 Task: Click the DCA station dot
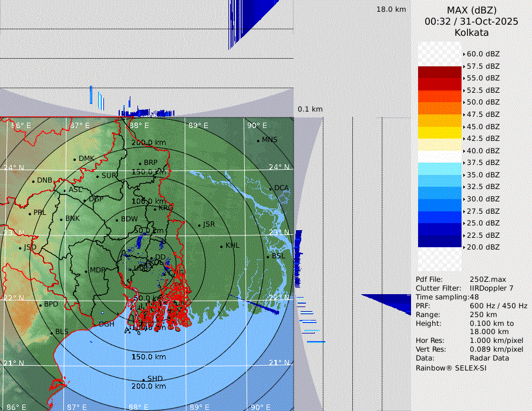coord(271,188)
